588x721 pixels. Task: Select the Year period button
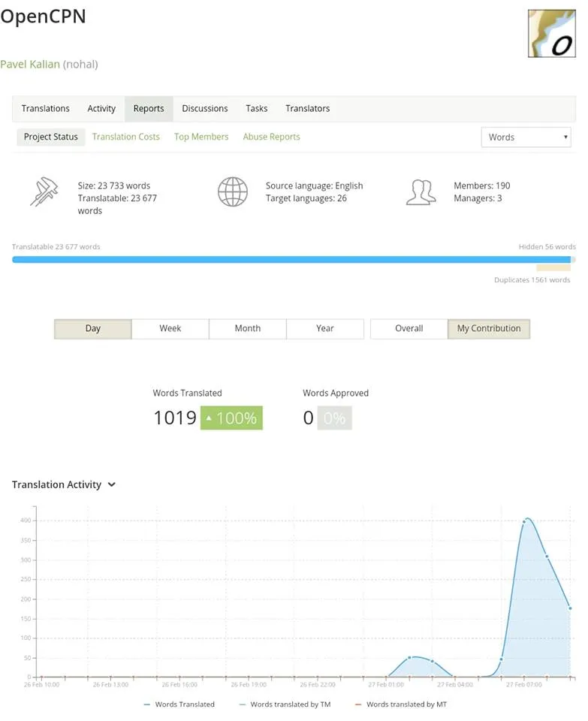pos(325,329)
